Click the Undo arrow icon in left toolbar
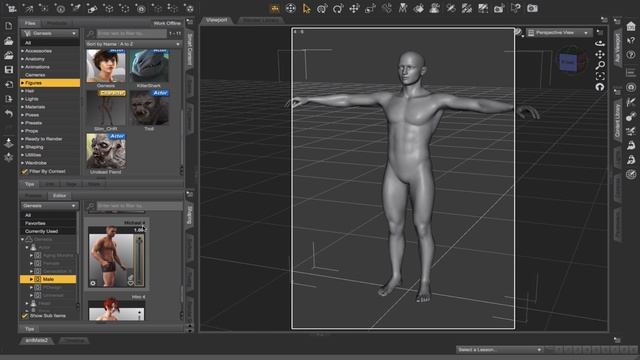This screenshot has width=640, height=360. [x=9, y=114]
